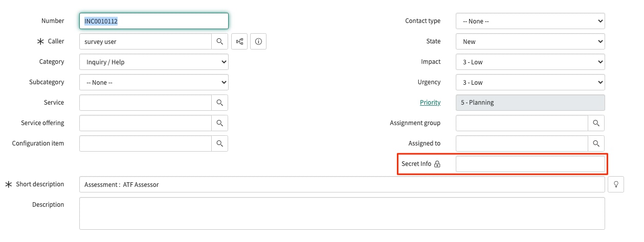
Task: Open Configuration item lookup magnifier
Action: pyautogui.click(x=220, y=143)
